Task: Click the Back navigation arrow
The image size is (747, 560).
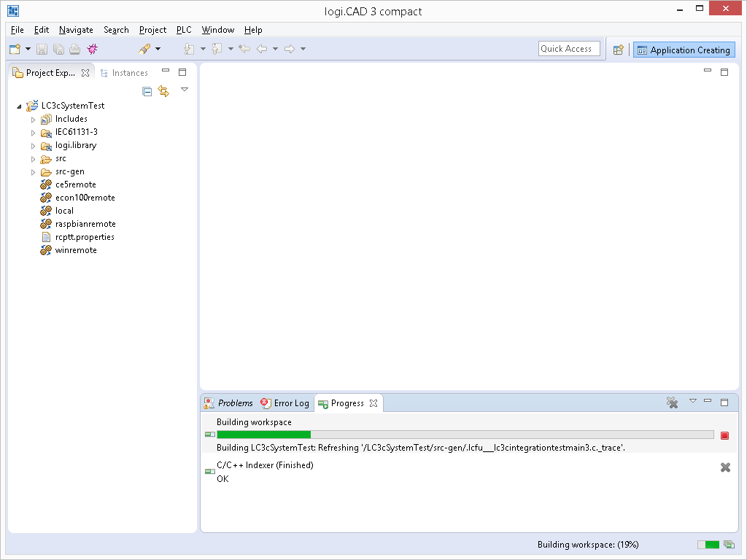Action: (262, 49)
